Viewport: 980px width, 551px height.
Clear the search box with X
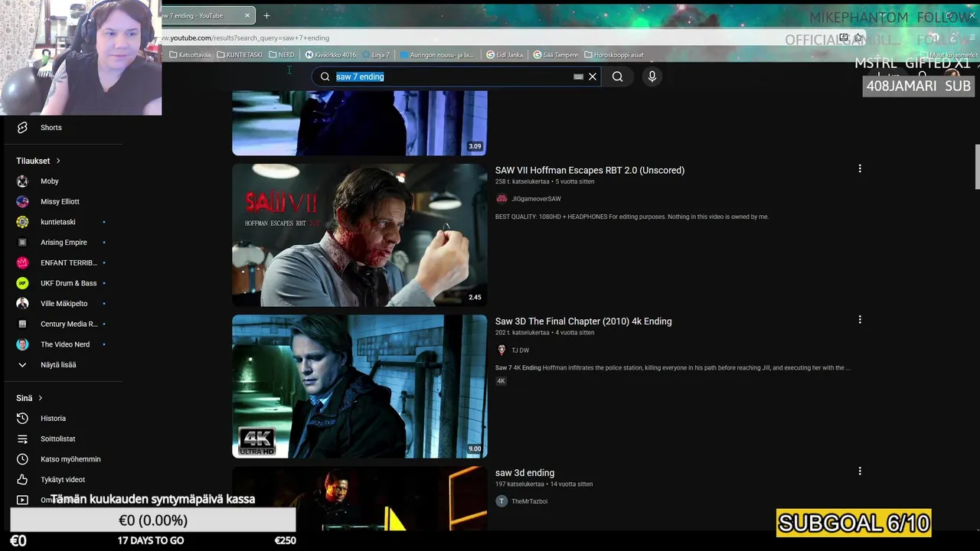click(x=593, y=77)
